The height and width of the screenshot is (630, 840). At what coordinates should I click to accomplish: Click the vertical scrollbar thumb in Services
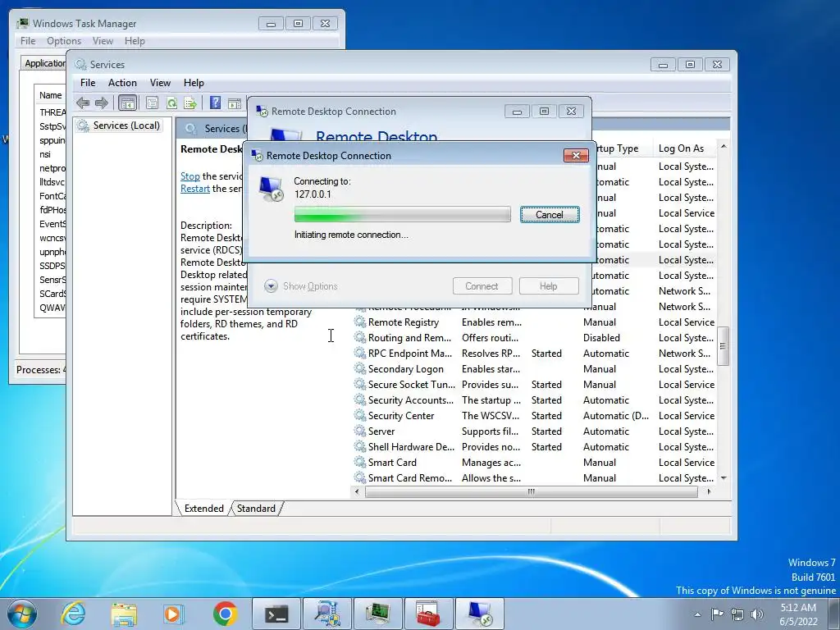click(724, 345)
